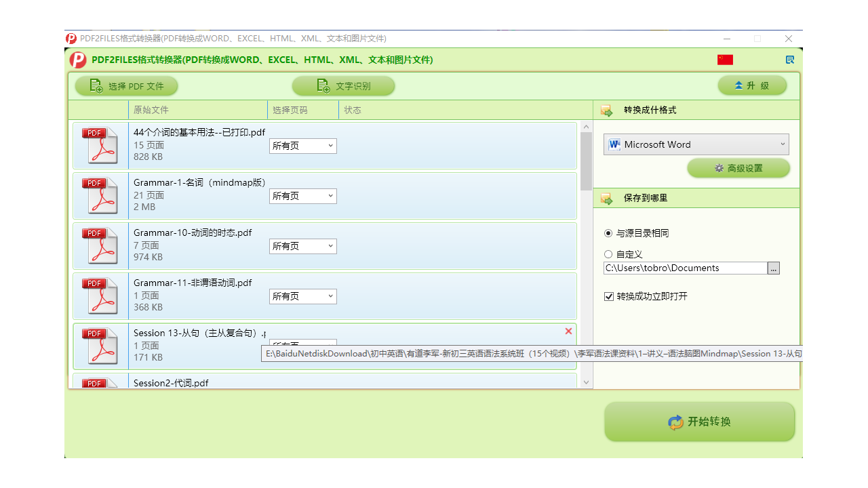Image resolution: width=868 pixels, height=488 pixels.
Task: Click the 171 KB file size text
Action: 148,357
